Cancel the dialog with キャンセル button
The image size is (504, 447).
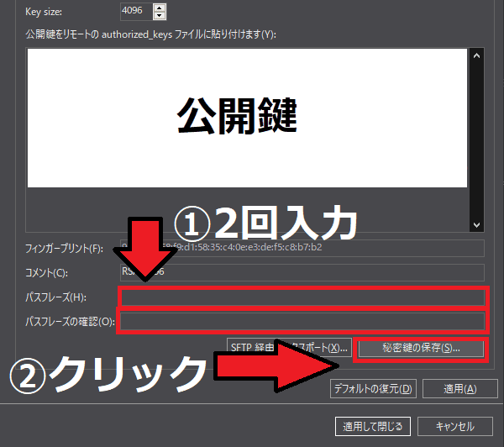pyautogui.click(x=454, y=426)
